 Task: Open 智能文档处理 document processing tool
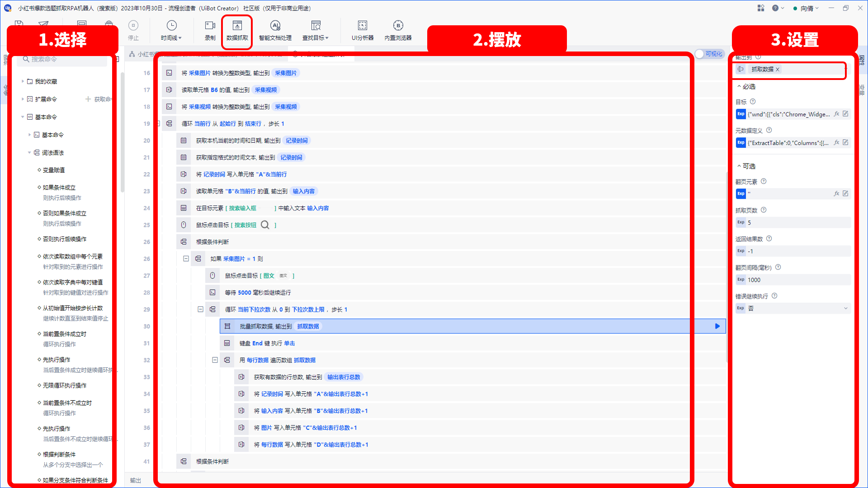[275, 30]
